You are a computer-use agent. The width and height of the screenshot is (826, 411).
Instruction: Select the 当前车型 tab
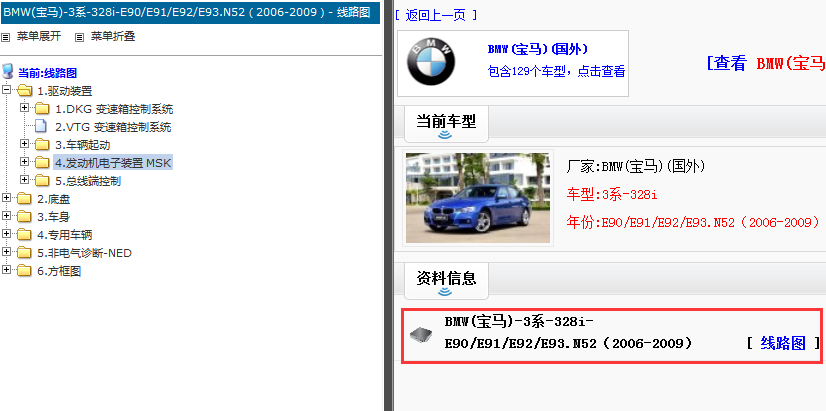tap(446, 123)
